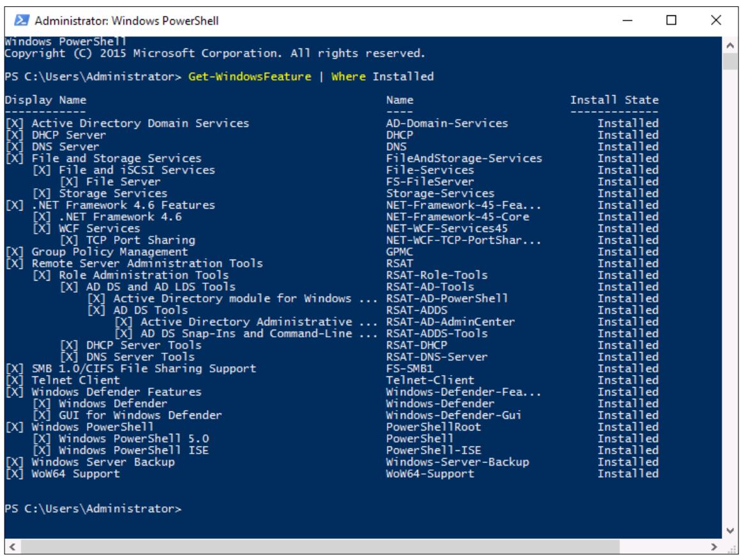Click the 'Install State' column header
The image size is (743, 560).
tap(614, 100)
